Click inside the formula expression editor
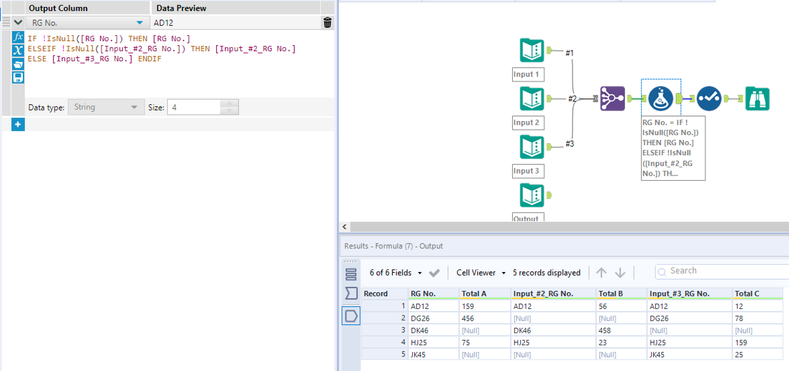 point(179,64)
